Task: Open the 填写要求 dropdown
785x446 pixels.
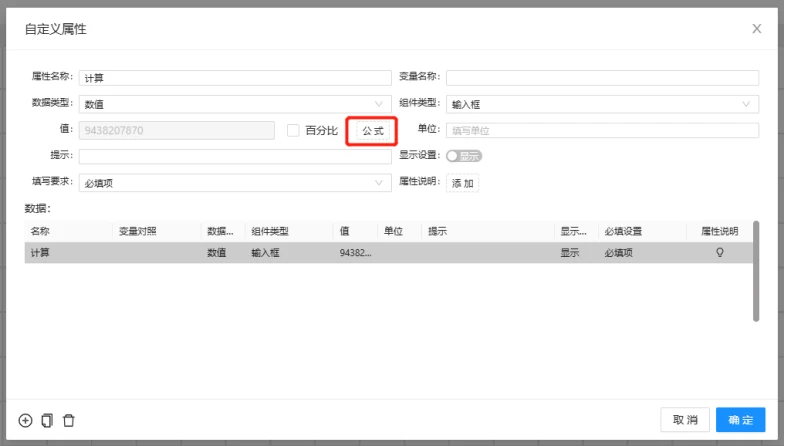Action: (x=235, y=183)
